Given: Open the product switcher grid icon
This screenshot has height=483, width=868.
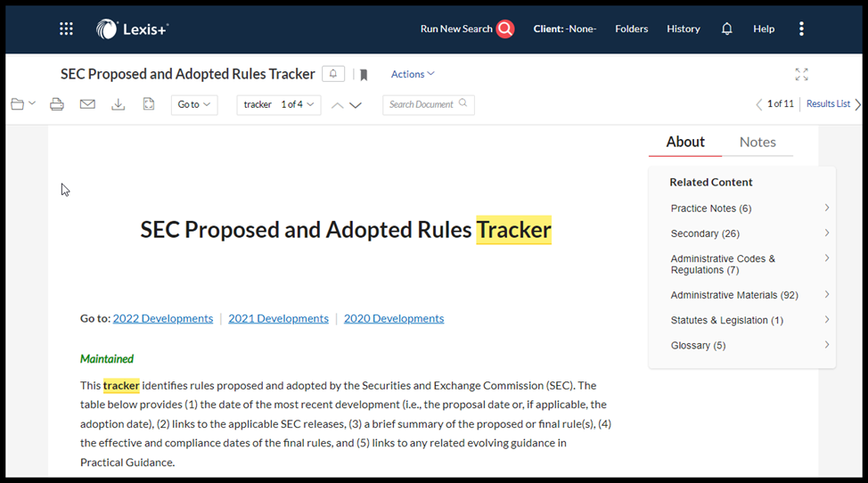Looking at the screenshot, I should (x=66, y=29).
